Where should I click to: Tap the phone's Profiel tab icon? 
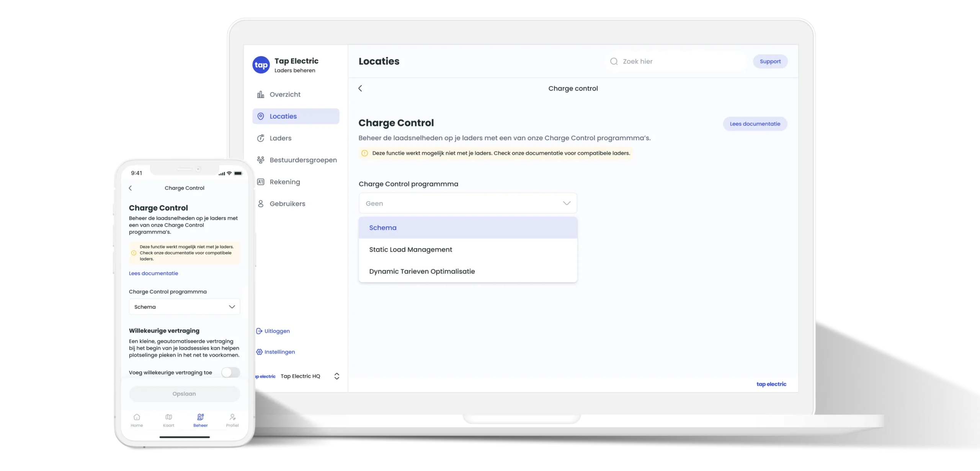[x=232, y=417]
